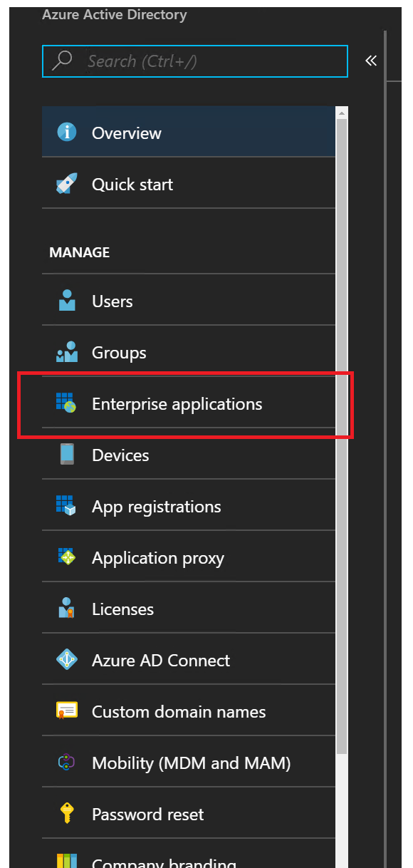Open Password reset settings

189,813
